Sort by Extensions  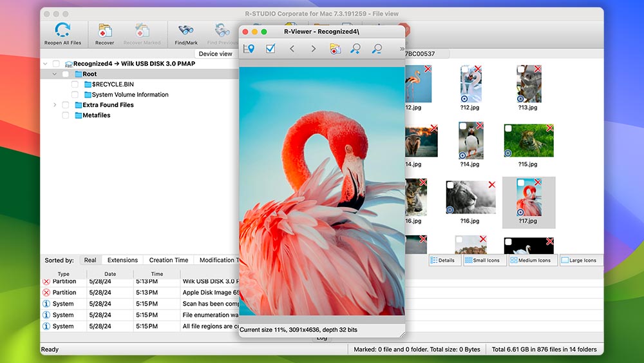click(x=122, y=260)
